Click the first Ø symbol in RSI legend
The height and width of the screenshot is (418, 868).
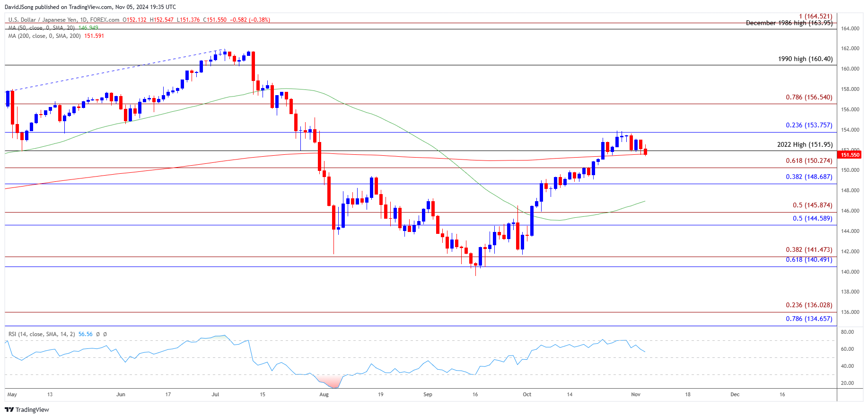pyautogui.click(x=98, y=334)
